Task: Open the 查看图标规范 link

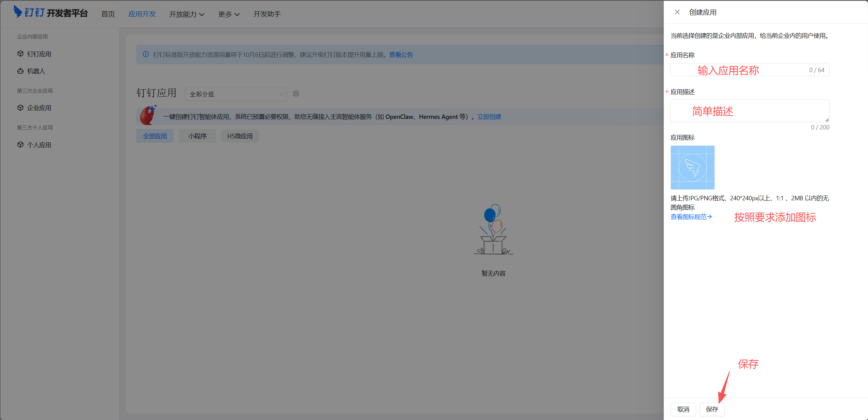Action: 691,217
